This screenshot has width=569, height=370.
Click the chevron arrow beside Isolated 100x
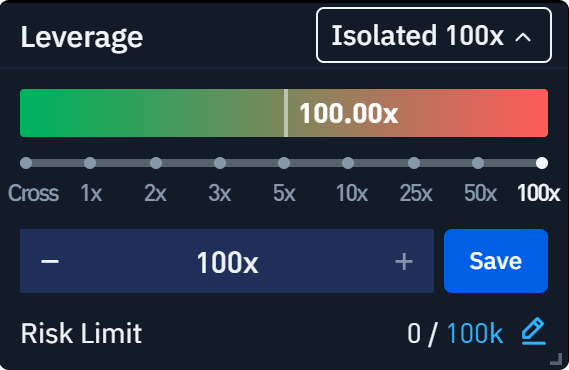coord(523,37)
